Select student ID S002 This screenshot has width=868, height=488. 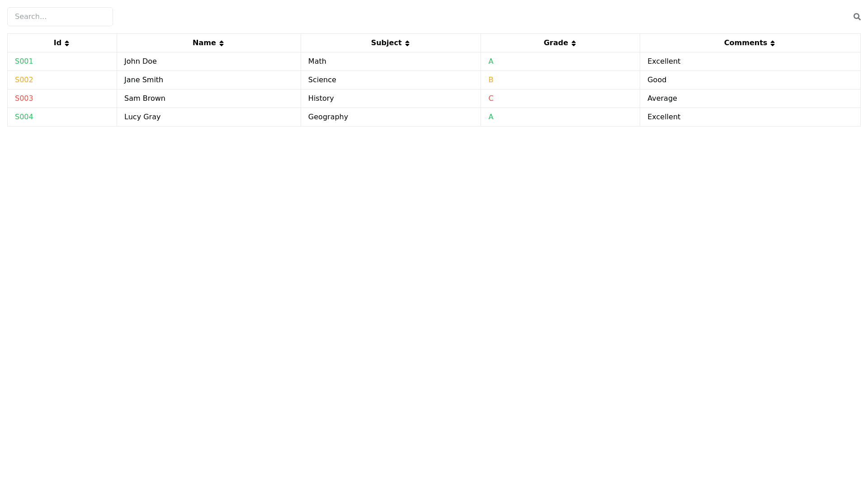[x=24, y=80]
